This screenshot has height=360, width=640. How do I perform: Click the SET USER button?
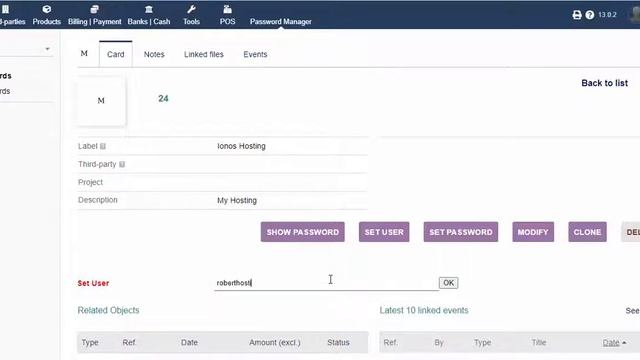click(384, 232)
